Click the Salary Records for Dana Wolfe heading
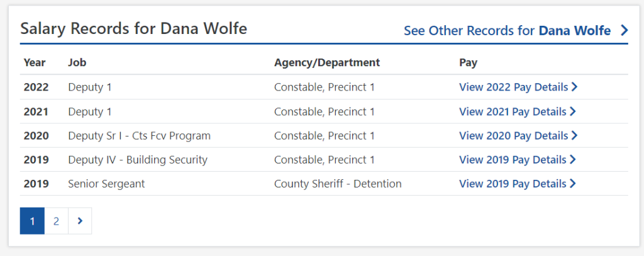The width and height of the screenshot is (644, 256). coord(133,28)
